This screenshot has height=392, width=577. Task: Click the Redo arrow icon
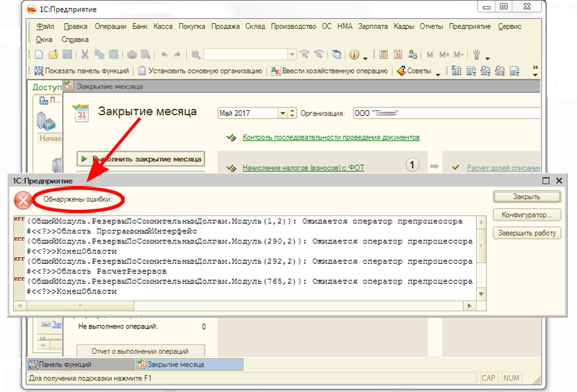tap(177, 55)
